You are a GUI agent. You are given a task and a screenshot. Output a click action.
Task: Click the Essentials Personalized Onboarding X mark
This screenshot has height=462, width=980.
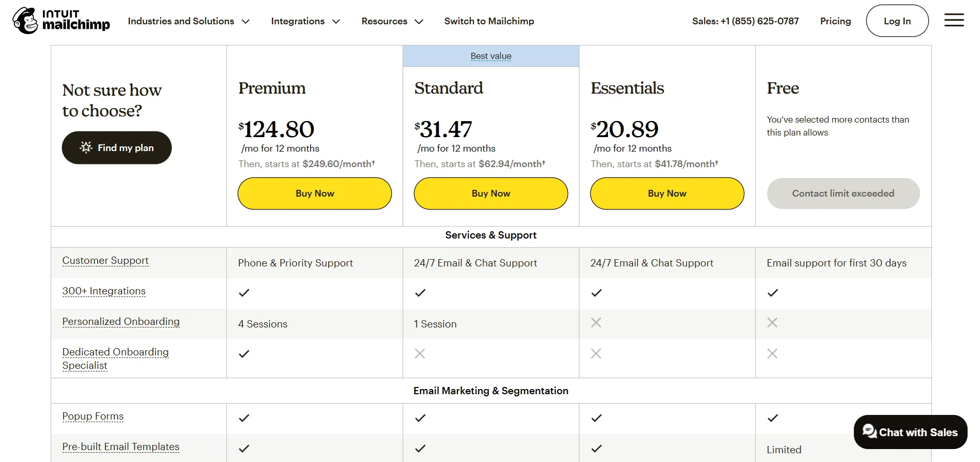(x=596, y=323)
